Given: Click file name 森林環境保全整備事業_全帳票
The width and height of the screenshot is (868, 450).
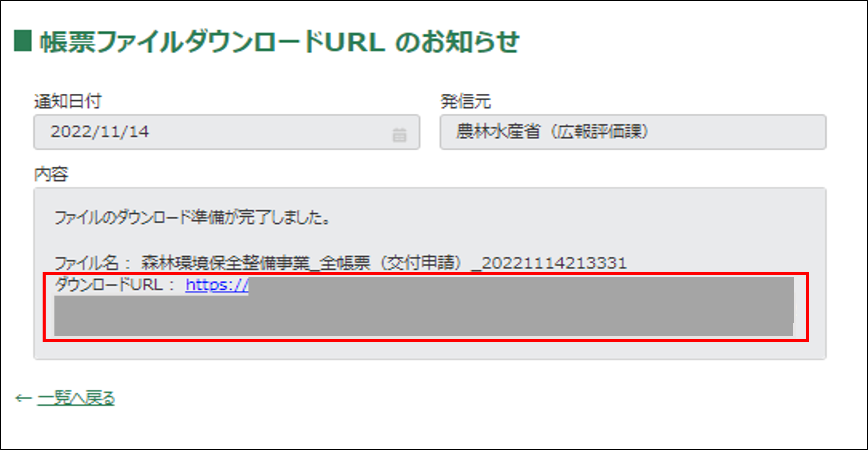Looking at the screenshot, I should tap(255, 263).
